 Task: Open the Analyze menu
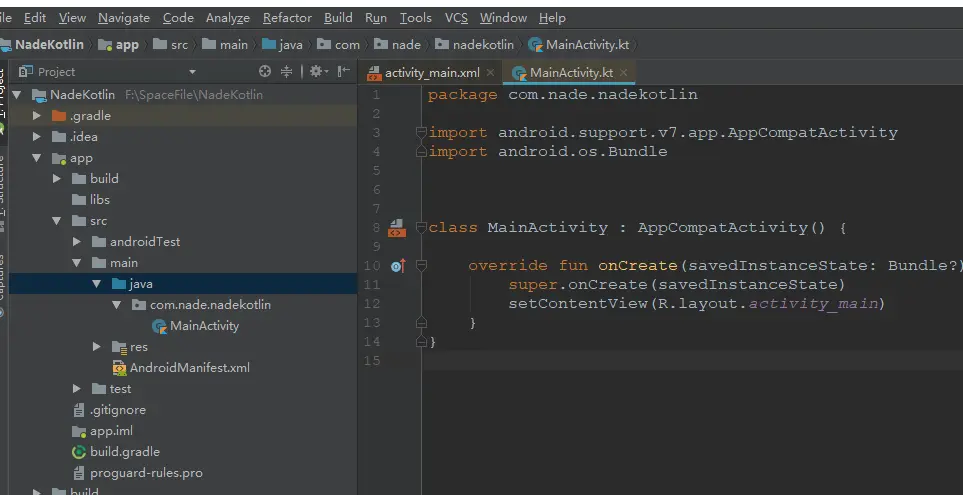pyautogui.click(x=228, y=18)
